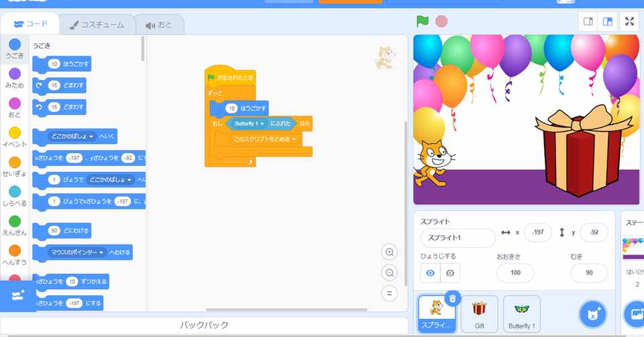
Task: Switch to large stage layout
Action: click(608, 21)
